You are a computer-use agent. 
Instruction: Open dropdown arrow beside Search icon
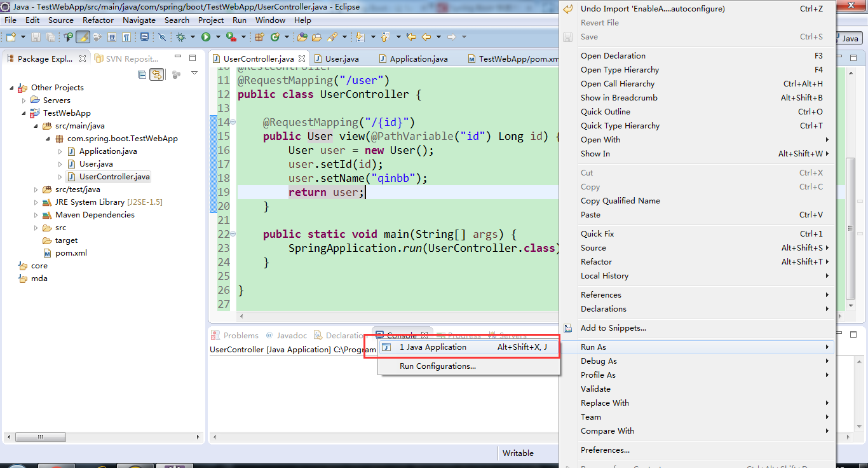coord(344,38)
